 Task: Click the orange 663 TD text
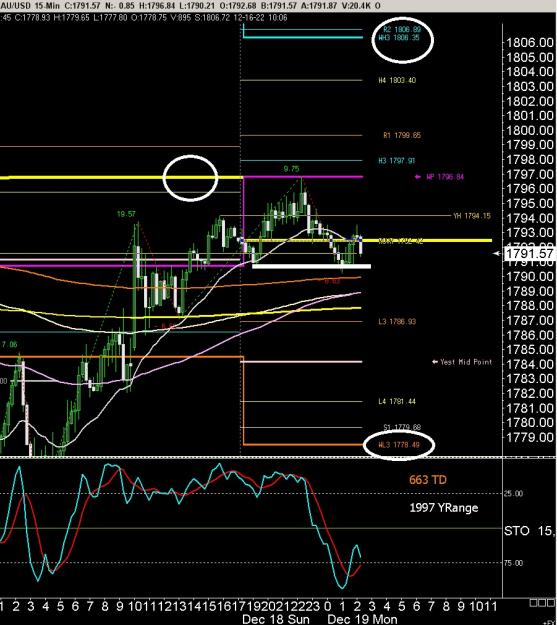[428, 480]
